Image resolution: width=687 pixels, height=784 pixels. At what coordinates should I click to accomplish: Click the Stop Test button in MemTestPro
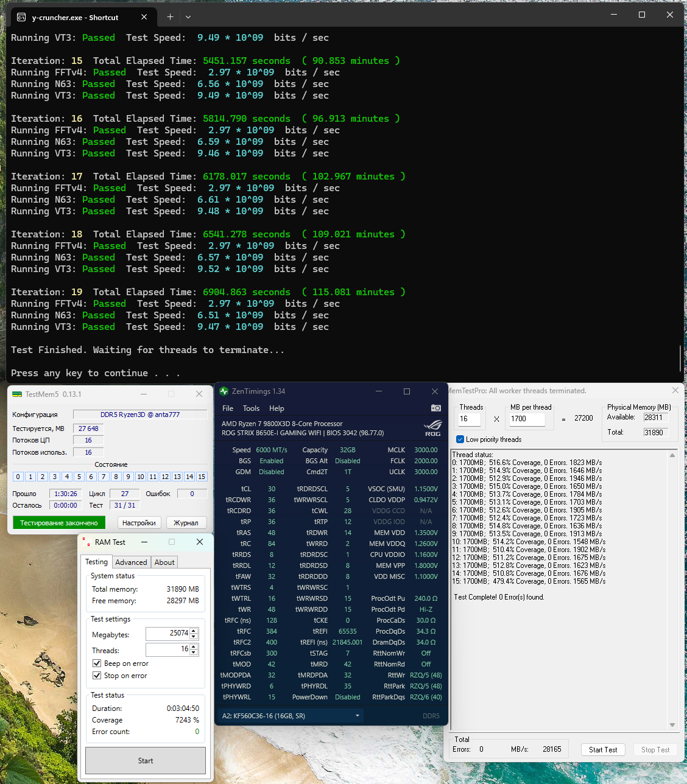pos(655,750)
